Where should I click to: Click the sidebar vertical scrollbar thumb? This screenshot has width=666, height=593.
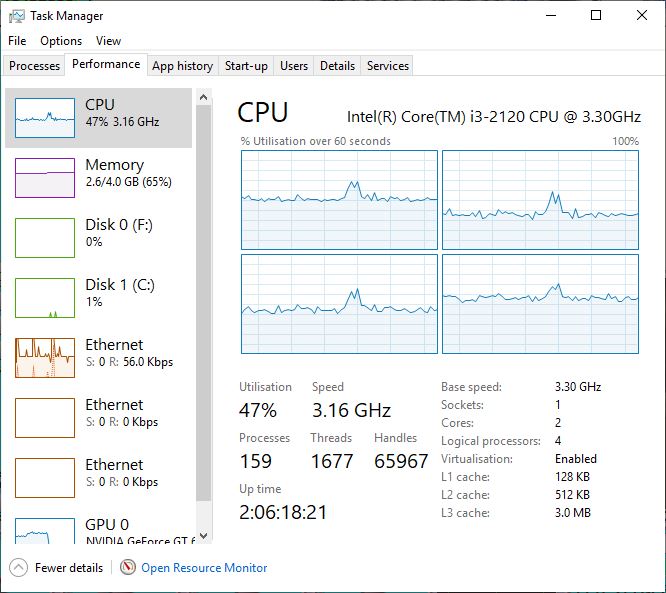203,303
